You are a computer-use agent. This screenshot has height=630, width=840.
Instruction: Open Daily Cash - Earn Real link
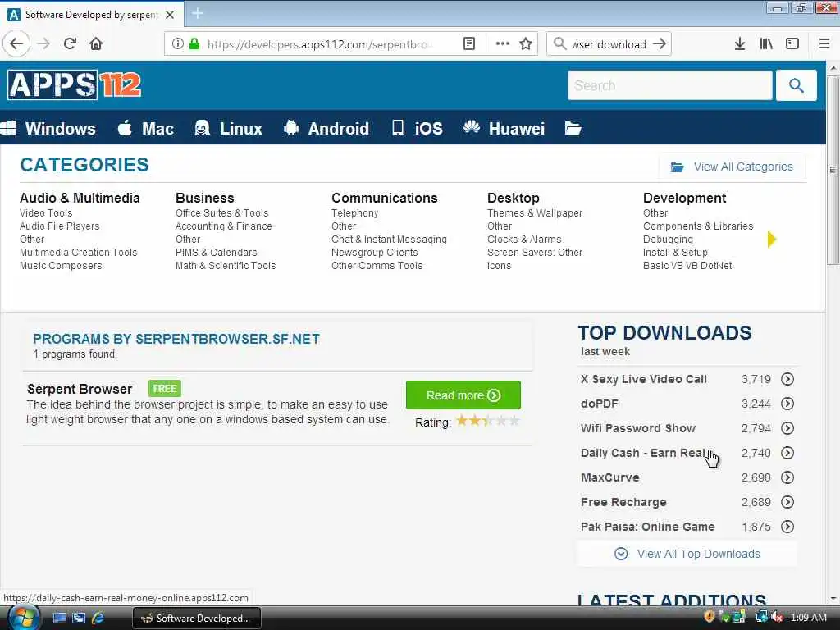pyautogui.click(x=643, y=453)
